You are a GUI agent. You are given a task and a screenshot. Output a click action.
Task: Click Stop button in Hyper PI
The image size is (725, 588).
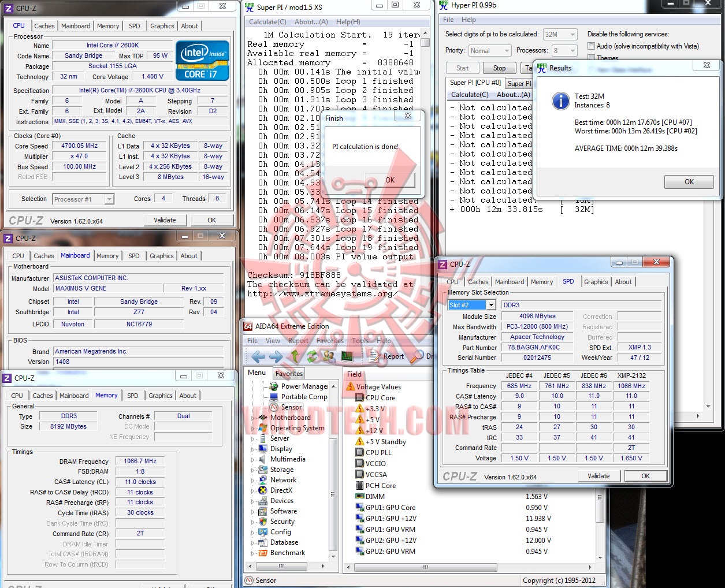pyautogui.click(x=499, y=68)
